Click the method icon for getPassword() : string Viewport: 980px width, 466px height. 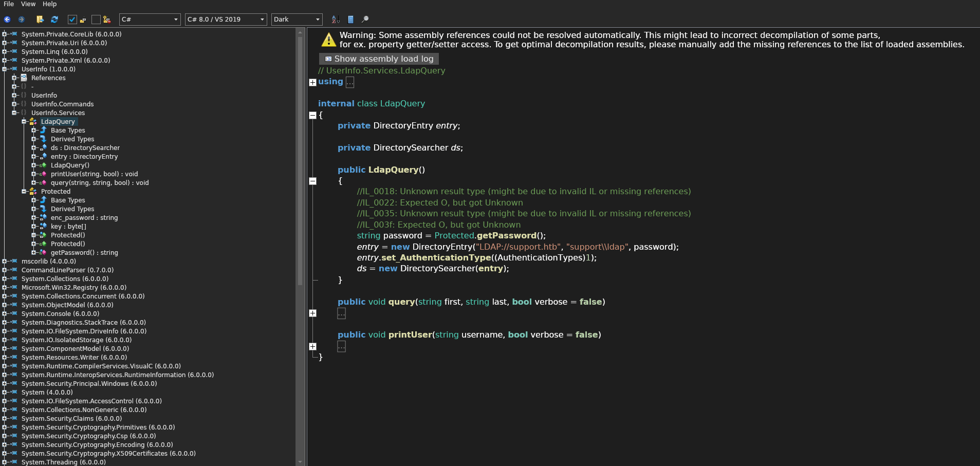click(43, 252)
